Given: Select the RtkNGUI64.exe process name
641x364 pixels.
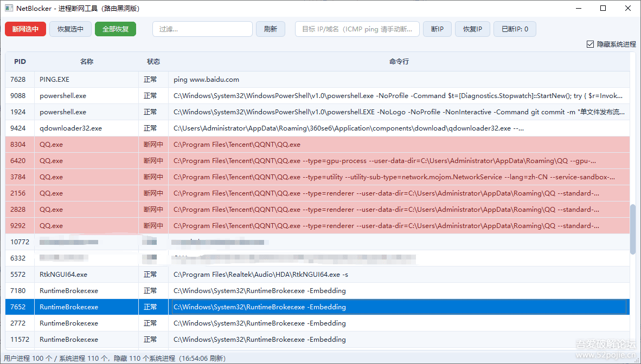Looking at the screenshot, I should (63, 275).
